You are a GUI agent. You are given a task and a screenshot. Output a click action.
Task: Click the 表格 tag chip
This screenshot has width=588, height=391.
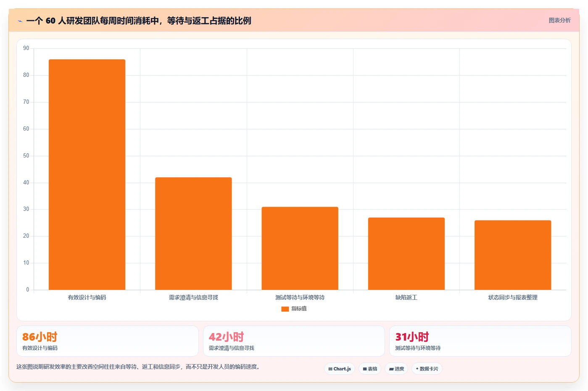(370, 369)
